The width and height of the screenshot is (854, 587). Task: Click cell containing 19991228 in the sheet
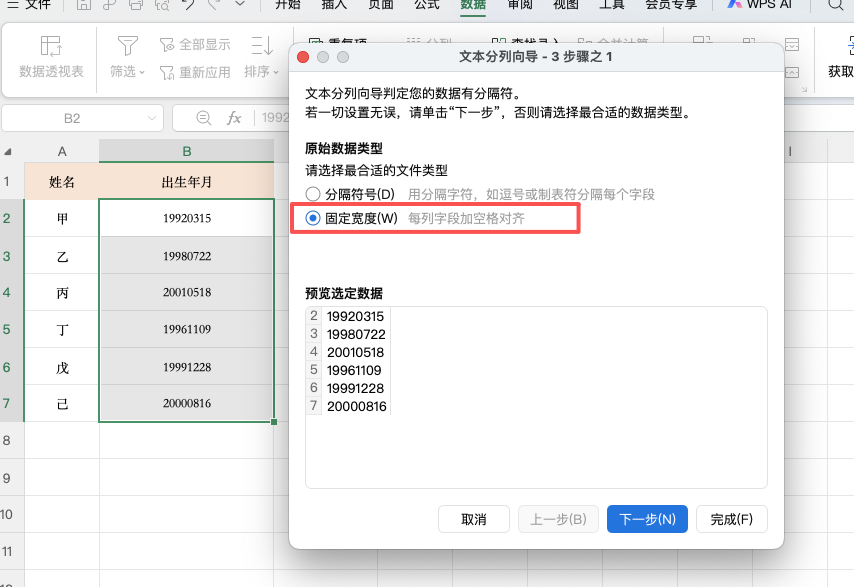pos(187,367)
